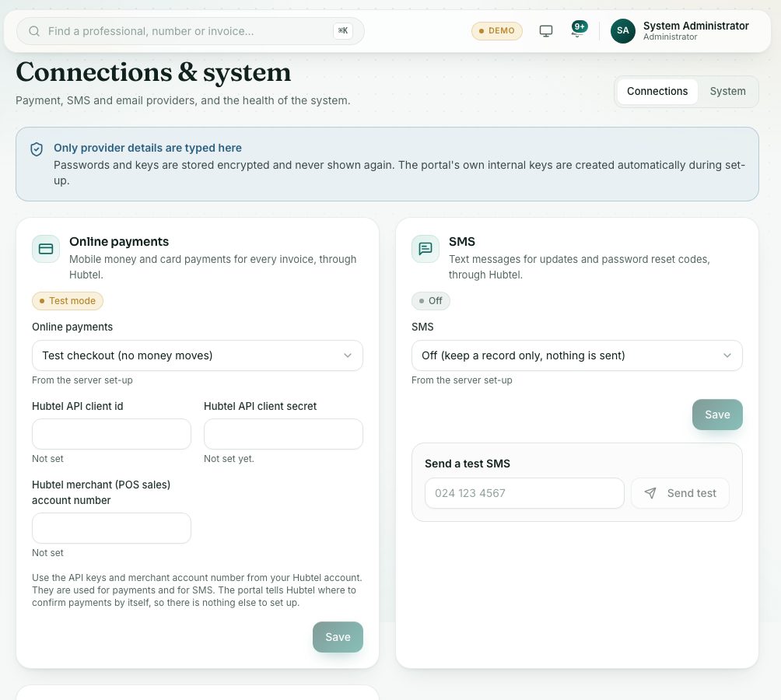Click the SA avatar circle
The height and width of the screenshot is (700, 781).
click(622, 31)
